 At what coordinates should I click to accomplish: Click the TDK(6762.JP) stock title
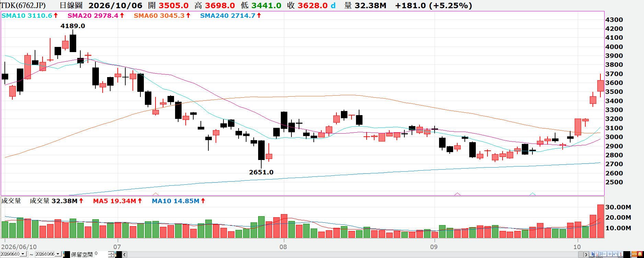23,5
